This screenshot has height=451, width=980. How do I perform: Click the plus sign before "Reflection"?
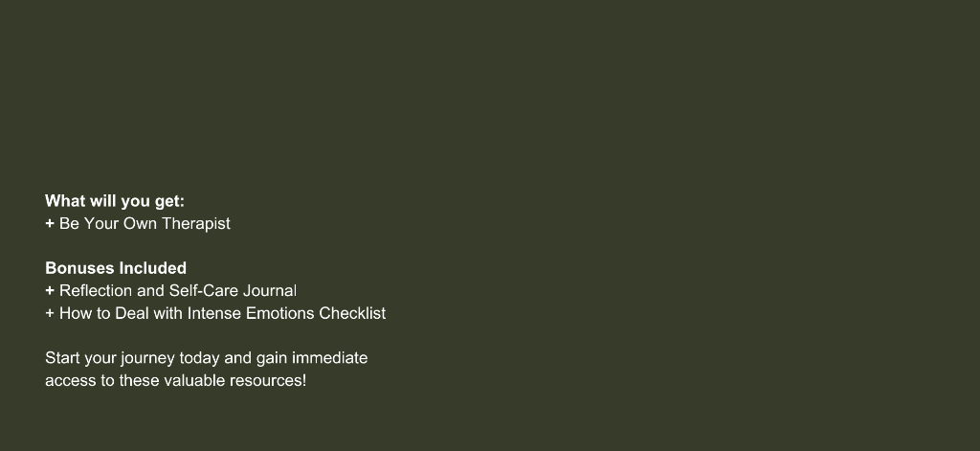coord(50,291)
